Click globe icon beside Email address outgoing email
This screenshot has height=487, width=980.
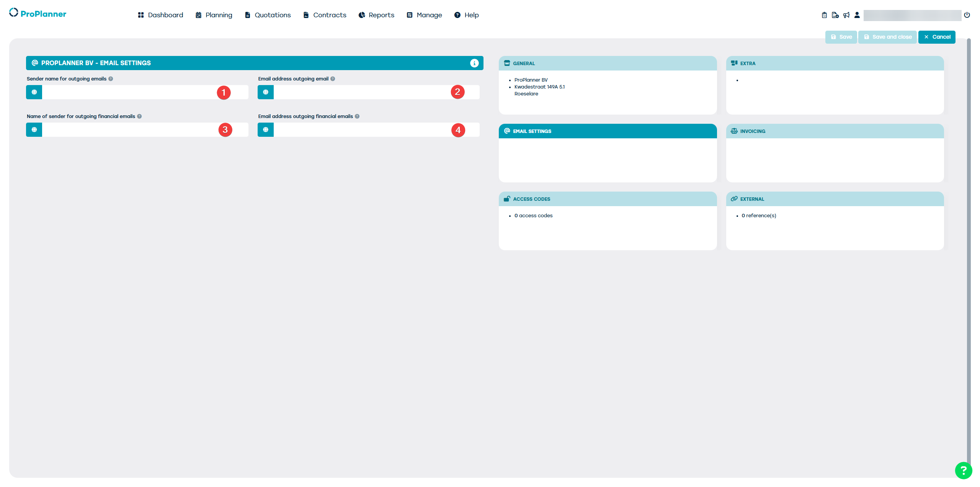click(x=266, y=92)
